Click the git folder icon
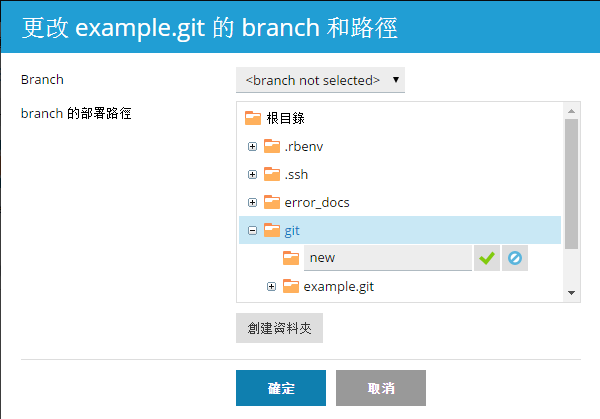Image resolution: width=600 pixels, height=419 pixels. 272,230
